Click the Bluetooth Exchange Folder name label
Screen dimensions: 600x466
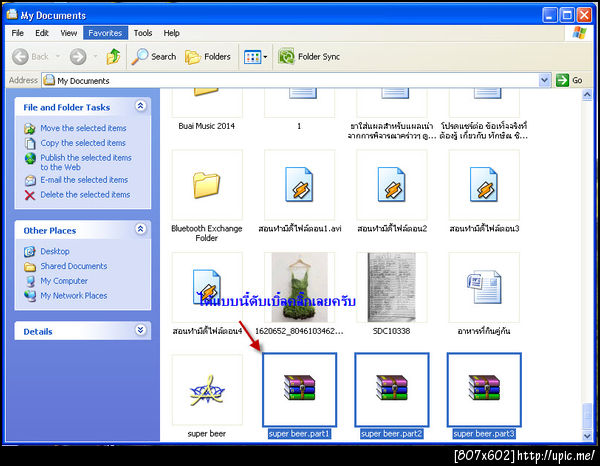pyautogui.click(x=207, y=233)
